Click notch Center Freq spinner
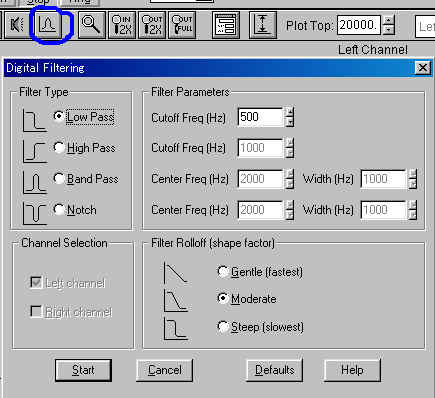 point(290,210)
